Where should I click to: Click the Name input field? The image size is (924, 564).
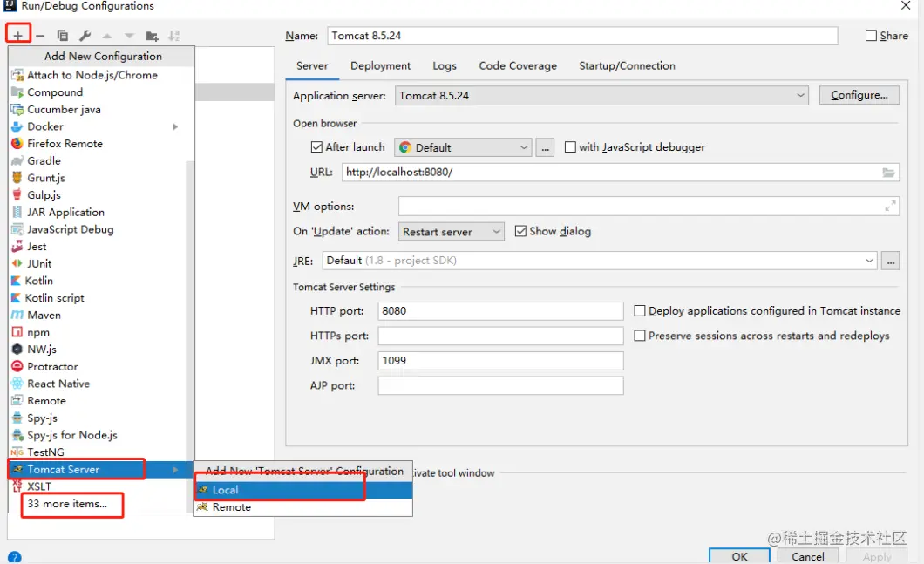[x=582, y=36]
